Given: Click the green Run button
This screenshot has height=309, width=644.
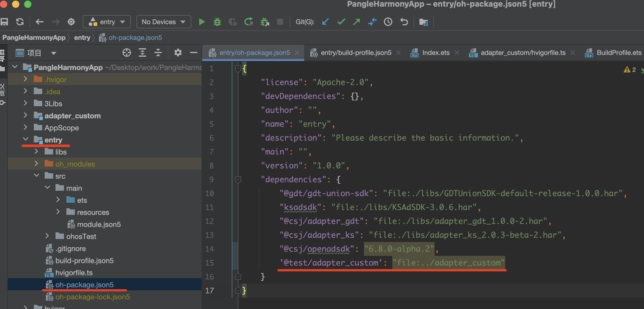Looking at the screenshot, I should tap(202, 22).
